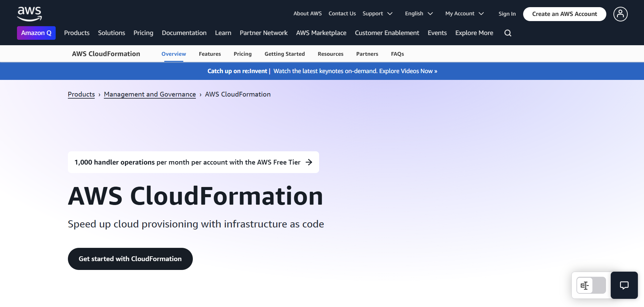Viewport: 644px width, 307px height.
Task: Select the CloudFormation Pricing tab
Action: 242,54
